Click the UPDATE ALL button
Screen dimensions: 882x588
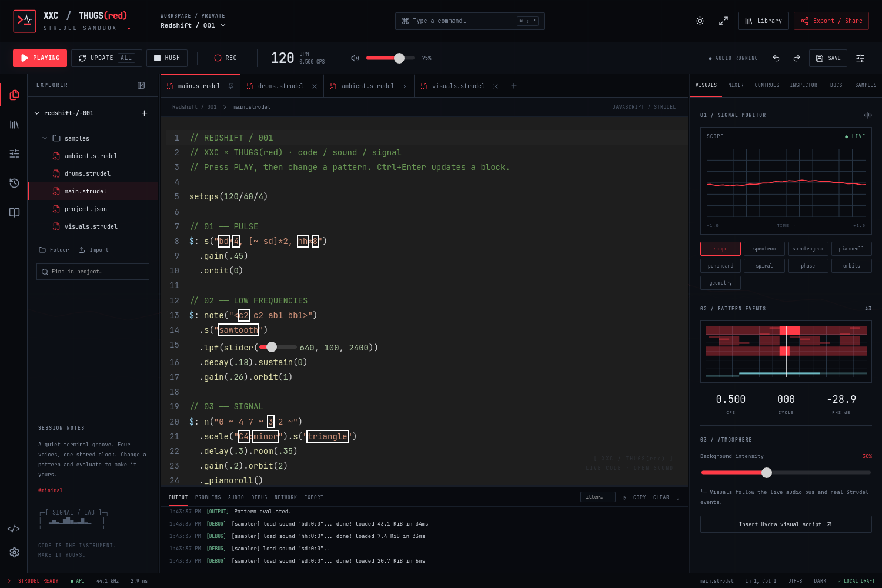tap(106, 58)
